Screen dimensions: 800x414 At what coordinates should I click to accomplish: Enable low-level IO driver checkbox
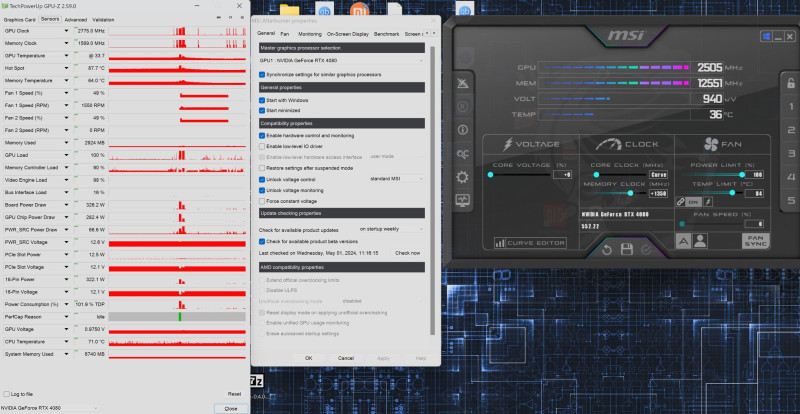click(262, 147)
